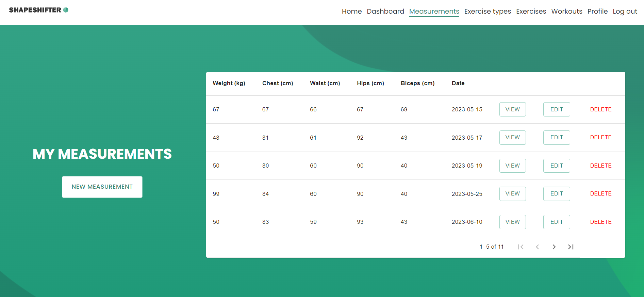Select the Measurements nav item
Viewport: 644px width, 297px height.
pos(434,11)
